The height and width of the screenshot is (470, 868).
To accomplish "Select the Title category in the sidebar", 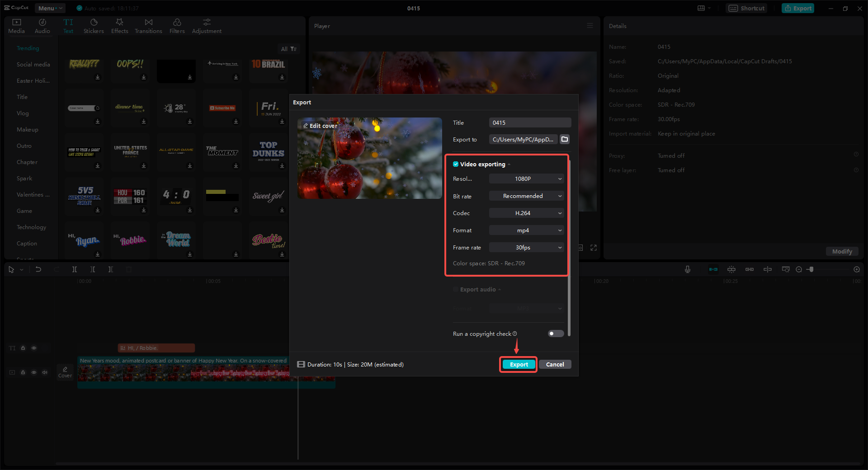I will coord(22,97).
